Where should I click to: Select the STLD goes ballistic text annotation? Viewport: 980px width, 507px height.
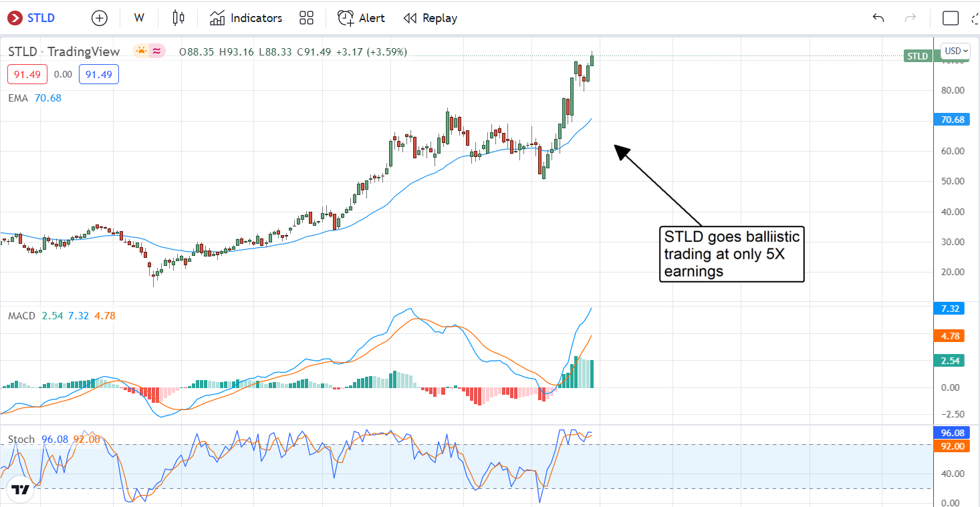pyautogui.click(x=731, y=254)
